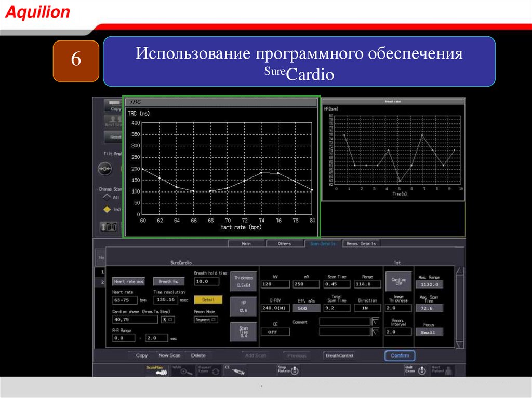
Task: Switch to the Recon. Details tab
Action: tap(361, 243)
